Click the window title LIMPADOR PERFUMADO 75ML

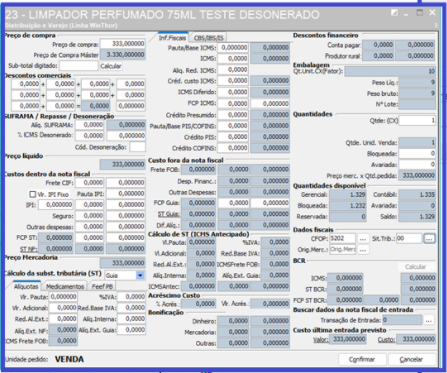pos(163,15)
